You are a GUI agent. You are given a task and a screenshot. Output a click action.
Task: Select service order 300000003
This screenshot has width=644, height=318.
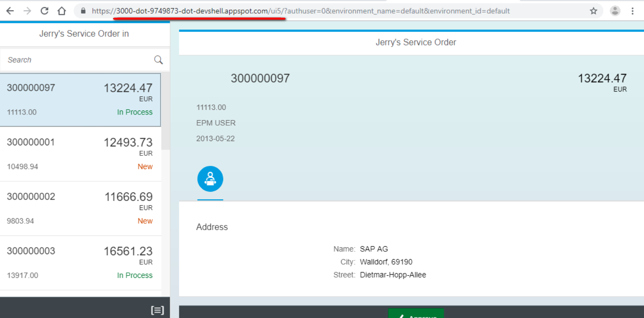pos(80,263)
